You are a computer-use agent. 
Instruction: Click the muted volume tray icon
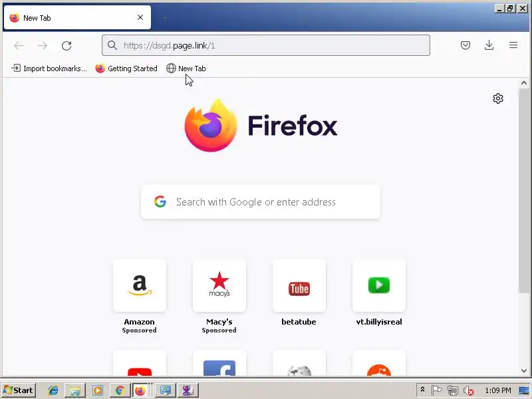[x=469, y=390]
